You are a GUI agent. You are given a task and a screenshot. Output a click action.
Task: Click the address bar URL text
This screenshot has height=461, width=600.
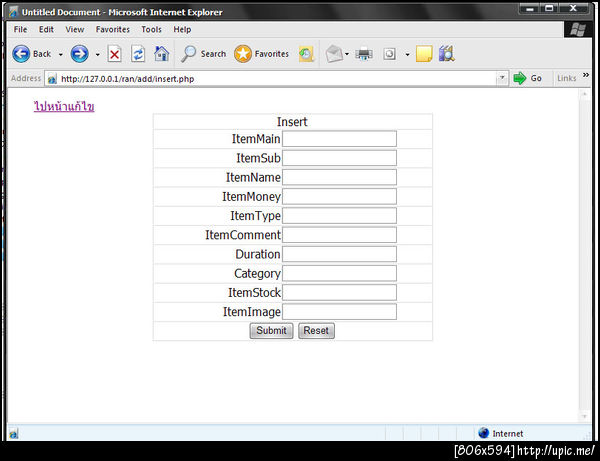click(x=127, y=79)
